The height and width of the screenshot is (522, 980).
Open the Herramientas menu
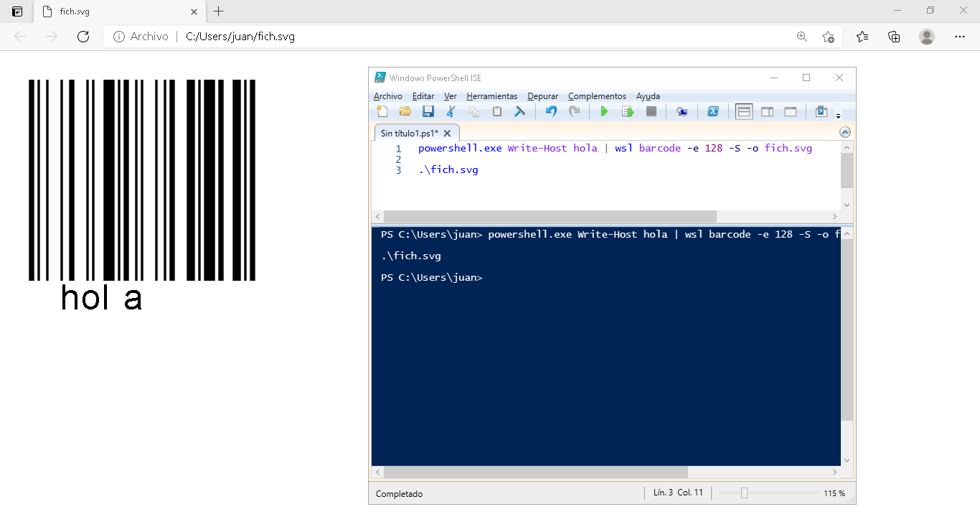(x=491, y=96)
